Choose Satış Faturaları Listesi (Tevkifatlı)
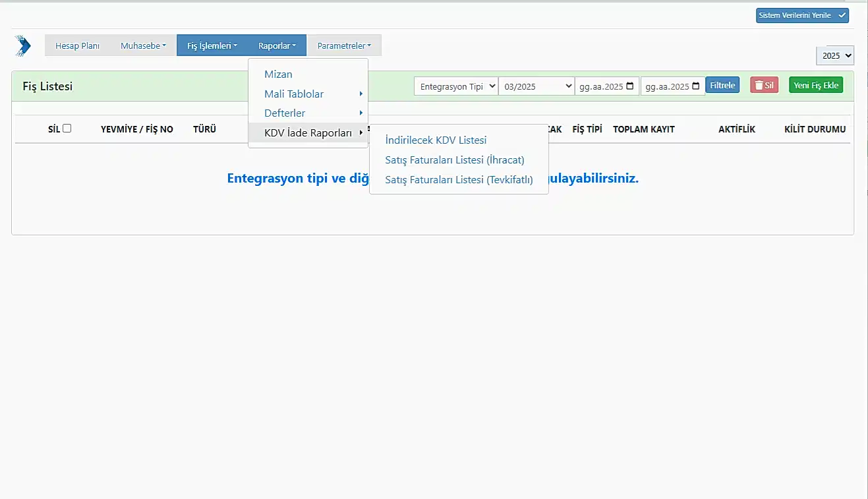This screenshot has width=868, height=499. pos(459,179)
